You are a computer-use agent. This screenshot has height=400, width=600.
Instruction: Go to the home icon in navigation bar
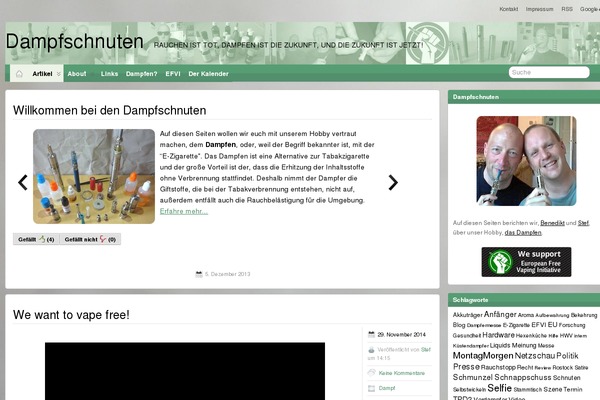[x=19, y=73]
